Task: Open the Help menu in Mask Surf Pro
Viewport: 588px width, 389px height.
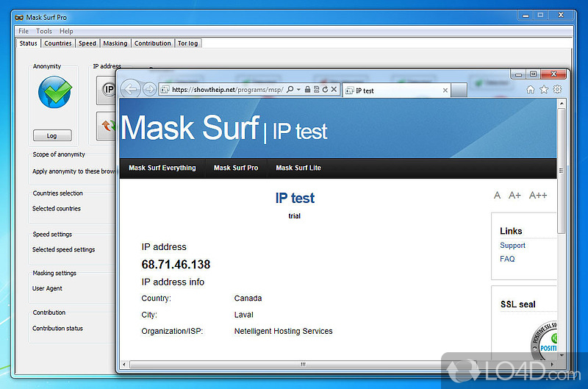Action: [66, 31]
